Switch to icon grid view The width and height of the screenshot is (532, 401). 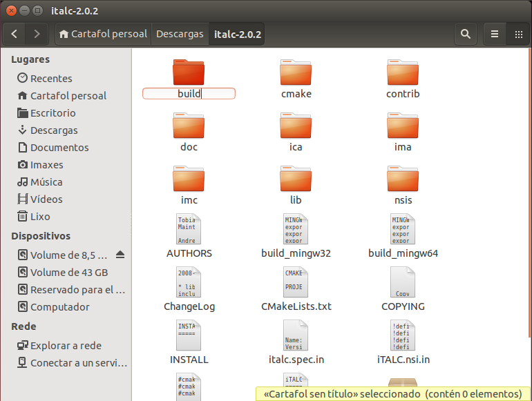pyautogui.click(x=518, y=34)
